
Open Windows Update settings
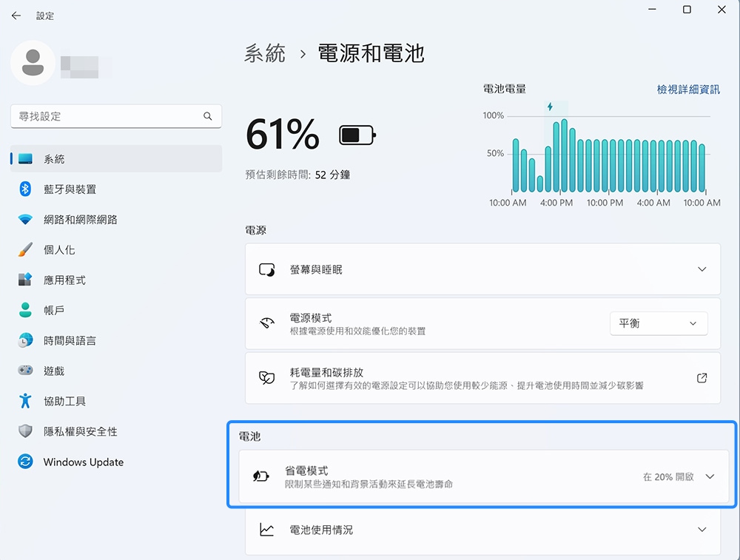click(x=116, y=462)
